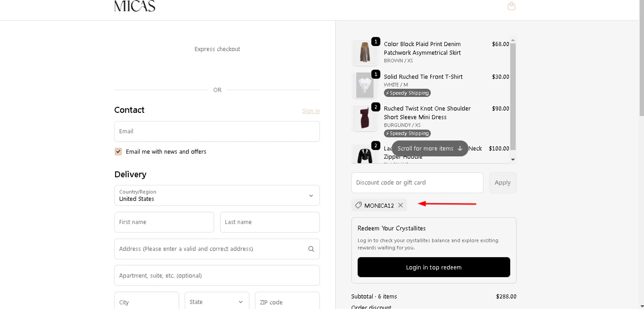This screenshot has width=644, height=309.
Task: Click the MICAS logo
Action: click(x=134, y=6)
